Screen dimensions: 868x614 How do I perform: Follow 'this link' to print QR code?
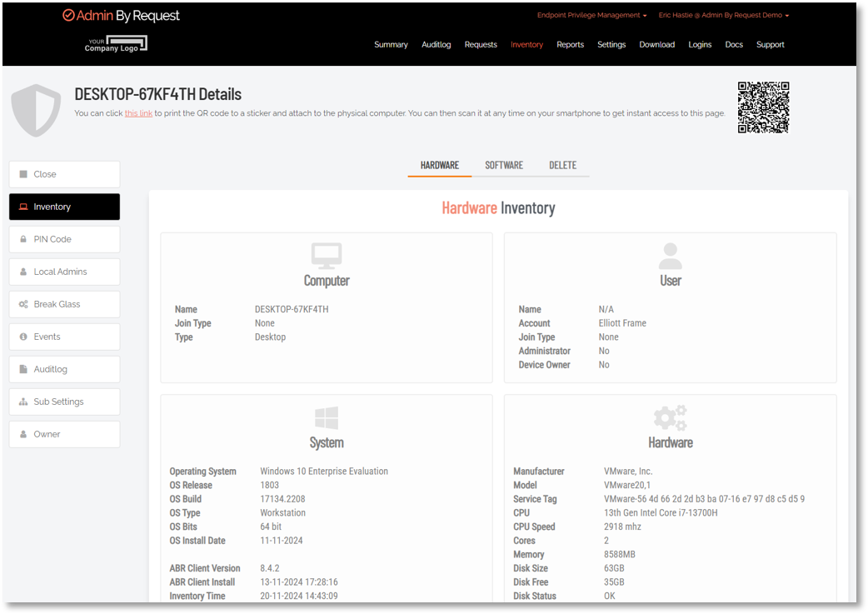tap(138, 113)
